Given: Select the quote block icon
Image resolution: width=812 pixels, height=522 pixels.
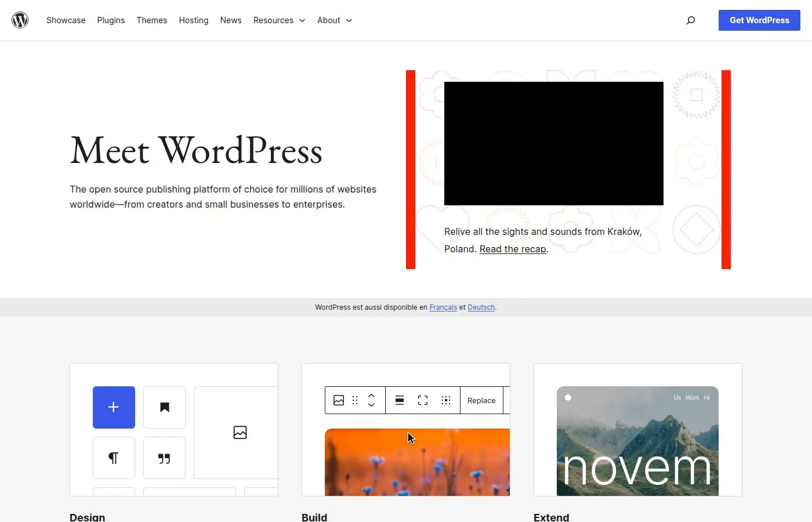Looking at the screenshot, I should coord(165,458).
